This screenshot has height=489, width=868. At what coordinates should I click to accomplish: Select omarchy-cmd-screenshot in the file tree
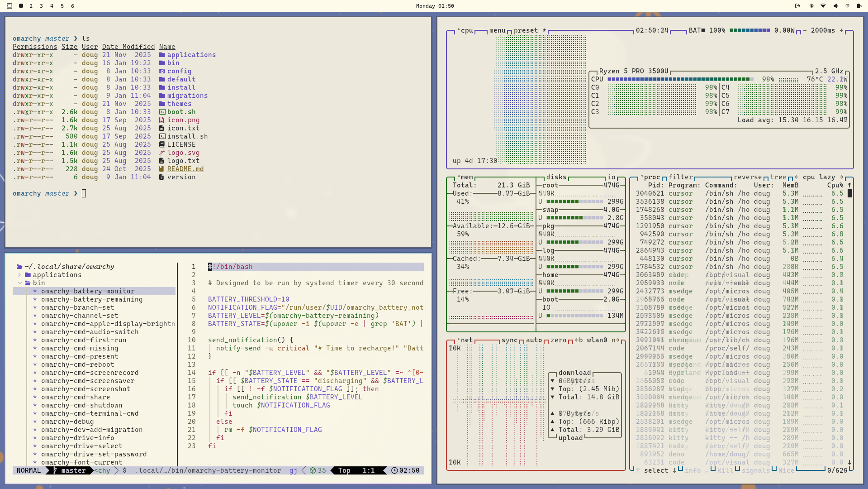coord(85,389)
